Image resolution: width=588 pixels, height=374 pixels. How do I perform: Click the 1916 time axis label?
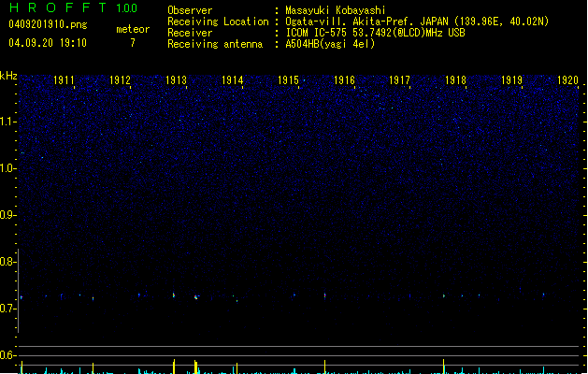tap(344, 80)
